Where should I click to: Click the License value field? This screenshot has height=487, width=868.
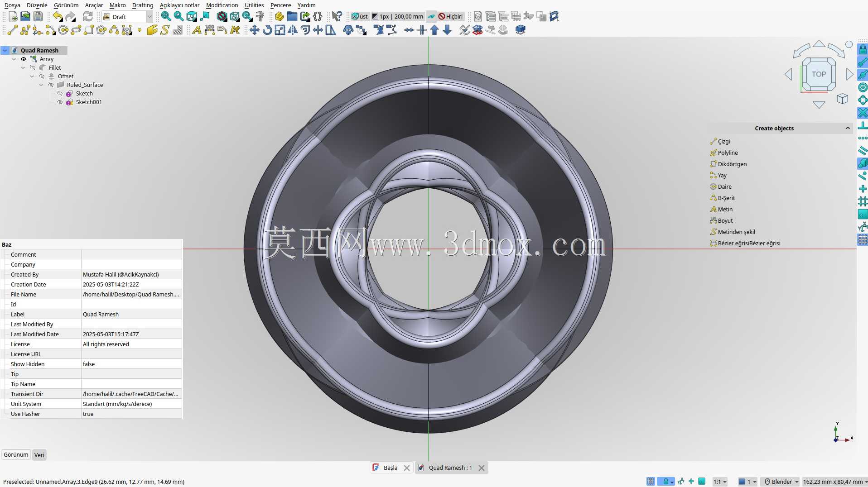coord(131,344)
